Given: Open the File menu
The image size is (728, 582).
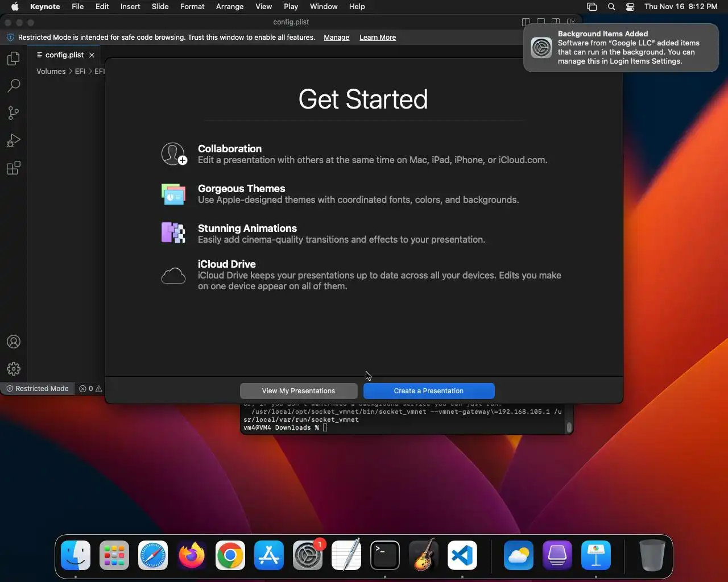Looking at the screenshot, I should tap(78, 7).
